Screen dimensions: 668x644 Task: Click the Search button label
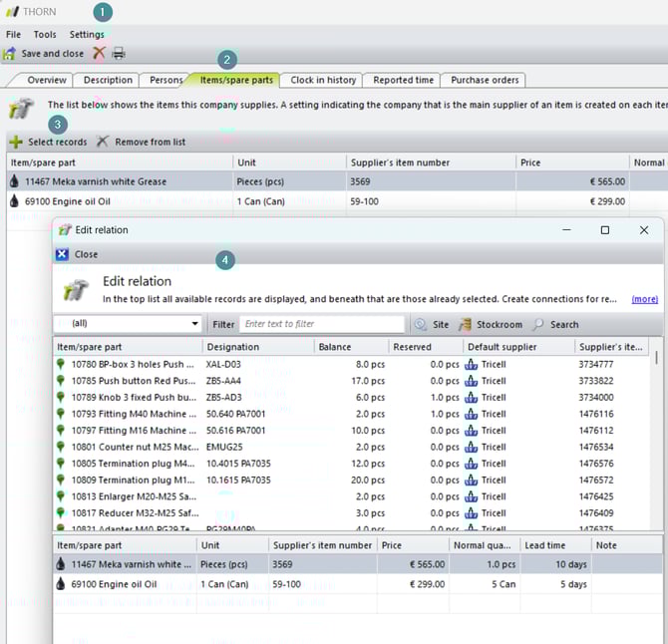[x=564, y=325]
